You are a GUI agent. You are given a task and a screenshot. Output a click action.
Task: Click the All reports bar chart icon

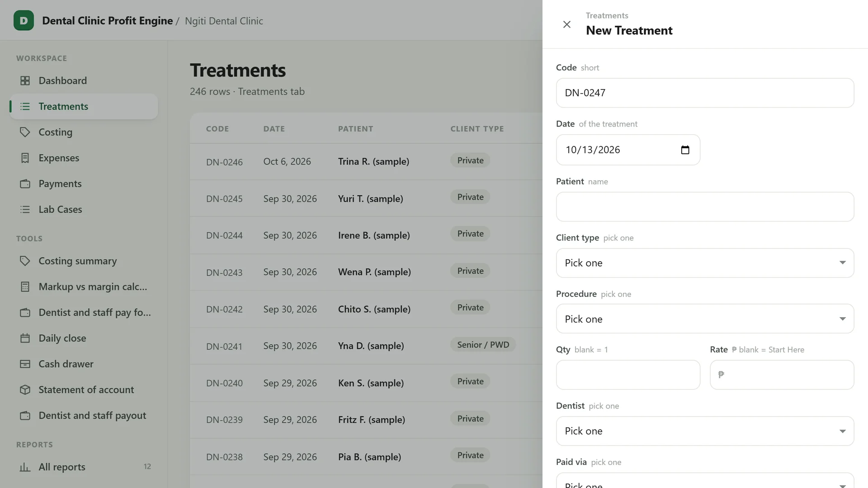[x=25, y=467]
